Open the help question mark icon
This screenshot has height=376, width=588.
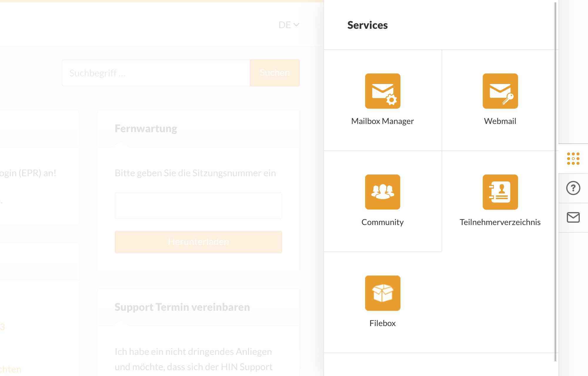point(573,188)
